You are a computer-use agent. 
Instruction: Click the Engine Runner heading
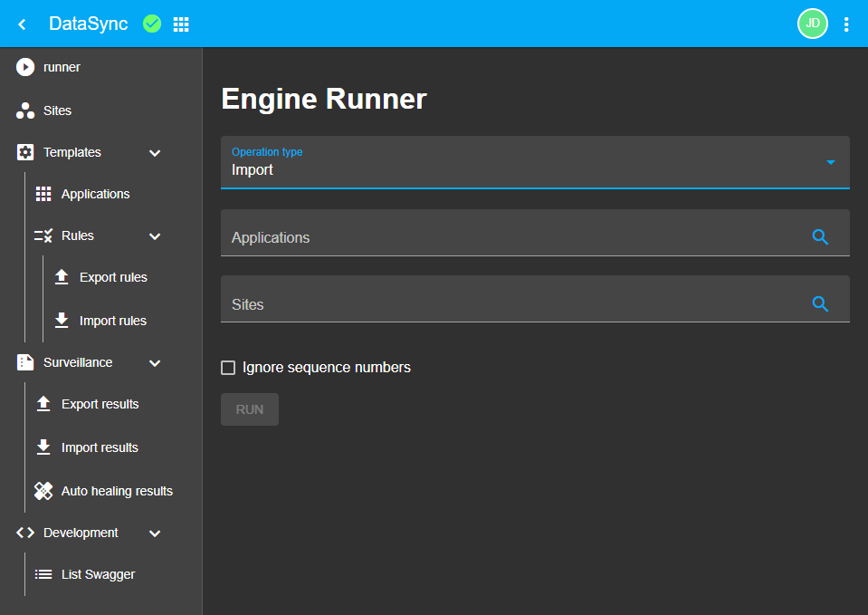tap(324, 99)
